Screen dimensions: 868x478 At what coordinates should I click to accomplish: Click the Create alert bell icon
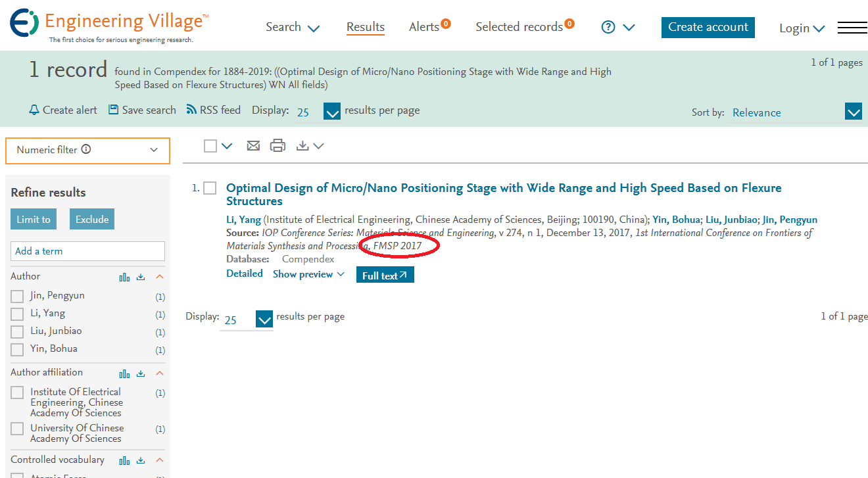coord(34,110)
